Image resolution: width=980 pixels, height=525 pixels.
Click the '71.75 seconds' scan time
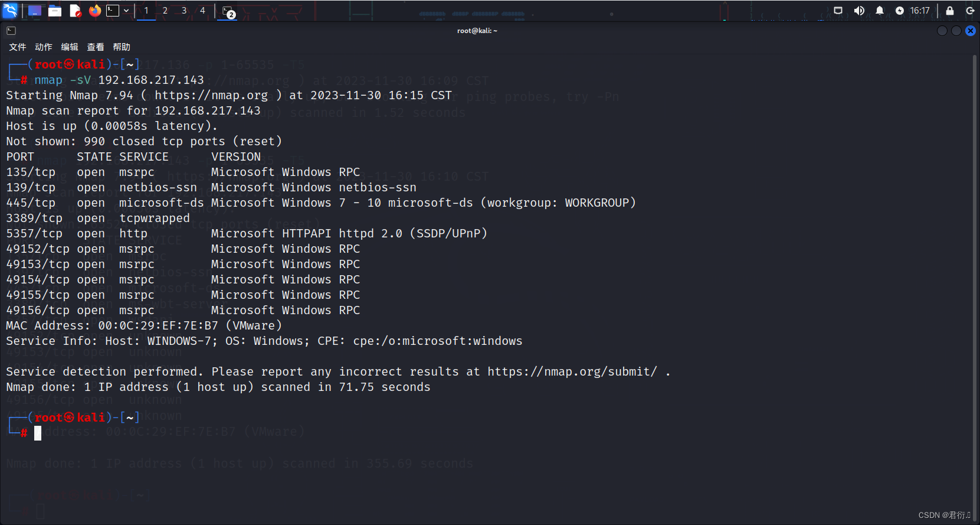[385, 387]
